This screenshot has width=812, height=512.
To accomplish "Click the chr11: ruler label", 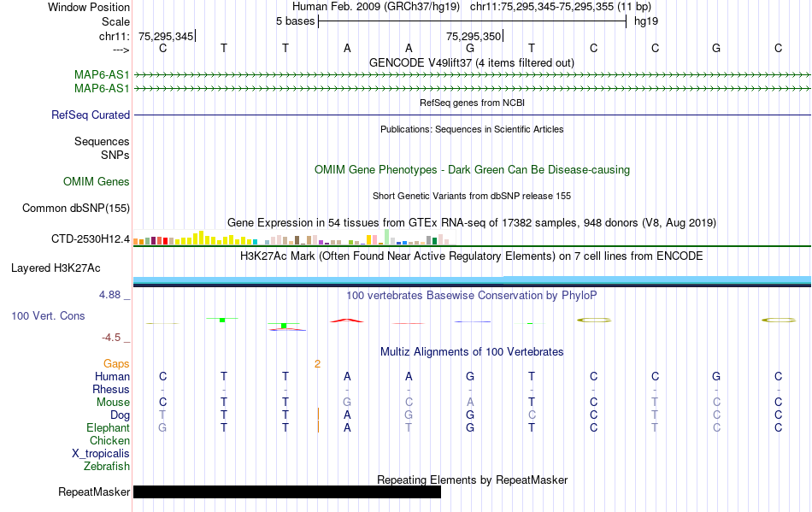I will tap(114, 36).
